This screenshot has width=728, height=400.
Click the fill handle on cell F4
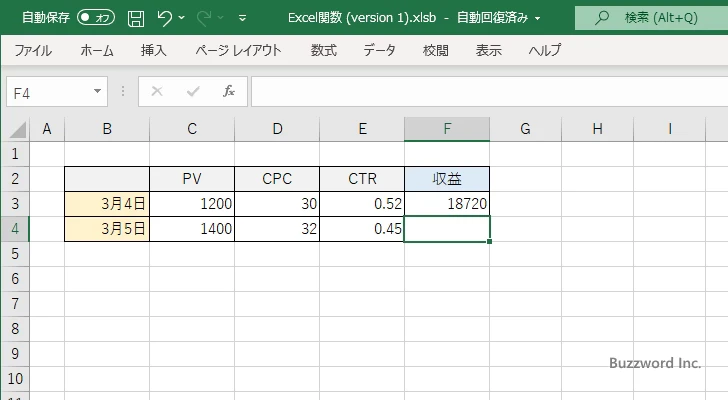489,241
